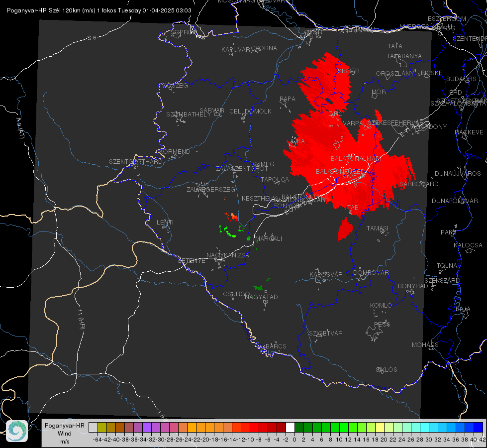
Task: Select the MOHÁCS label
Action: coord(425,345)
